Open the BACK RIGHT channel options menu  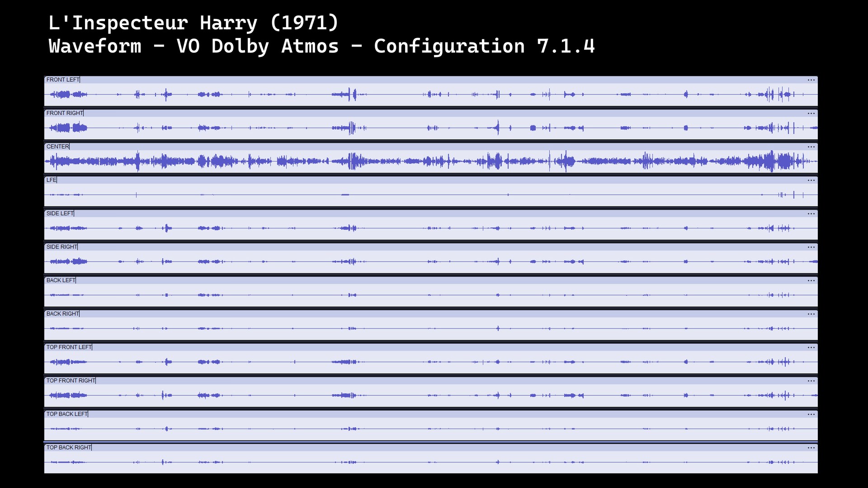[811, 314]
